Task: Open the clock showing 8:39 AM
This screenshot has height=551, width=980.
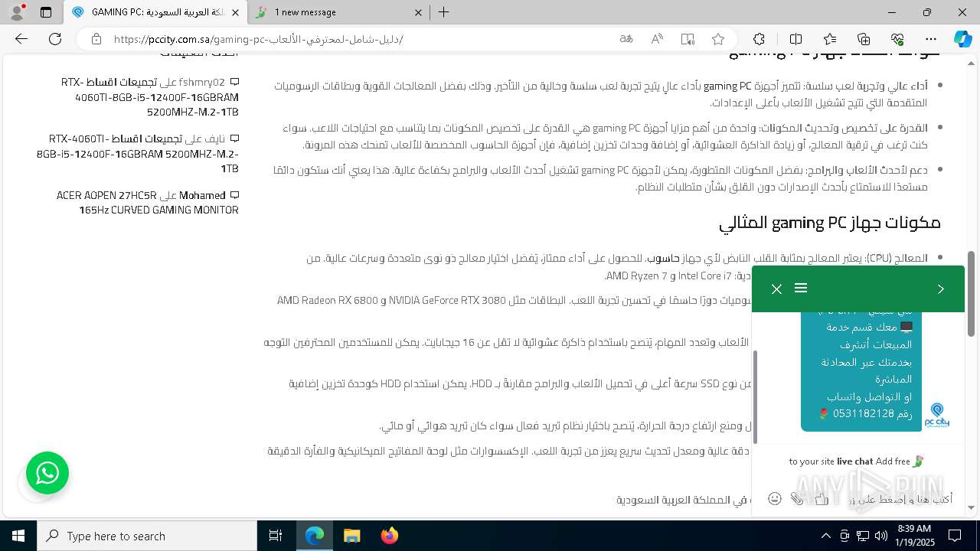Action: point(913,536)
